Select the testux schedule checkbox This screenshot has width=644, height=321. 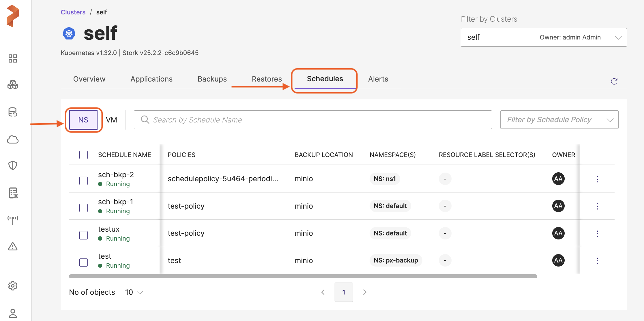click(x=83, y=235)
